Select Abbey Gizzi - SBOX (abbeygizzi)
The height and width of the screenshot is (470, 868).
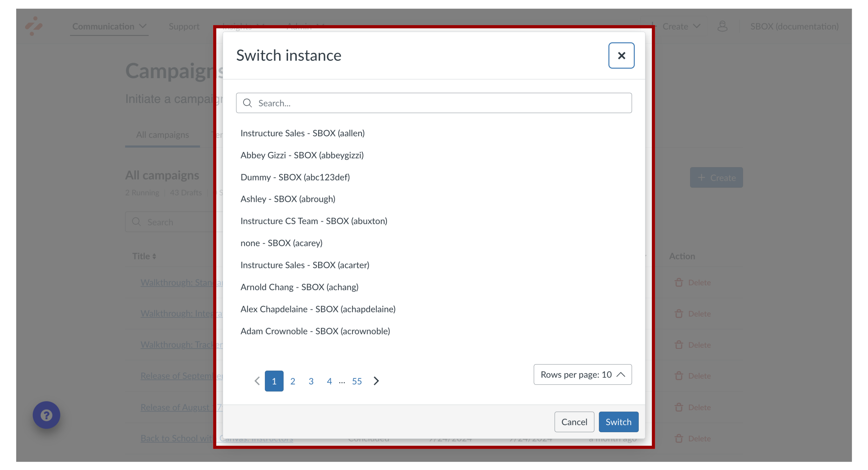tap(302, 155)
